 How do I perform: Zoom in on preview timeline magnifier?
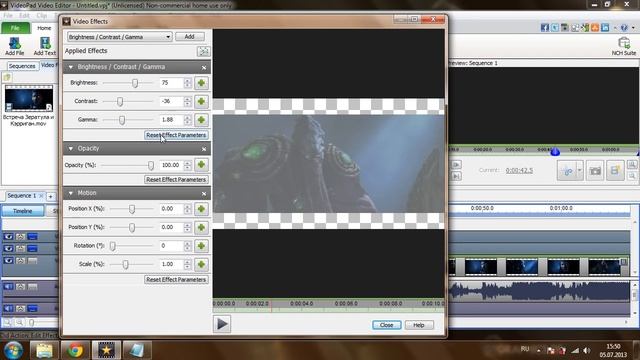click(x=632, y=165)
